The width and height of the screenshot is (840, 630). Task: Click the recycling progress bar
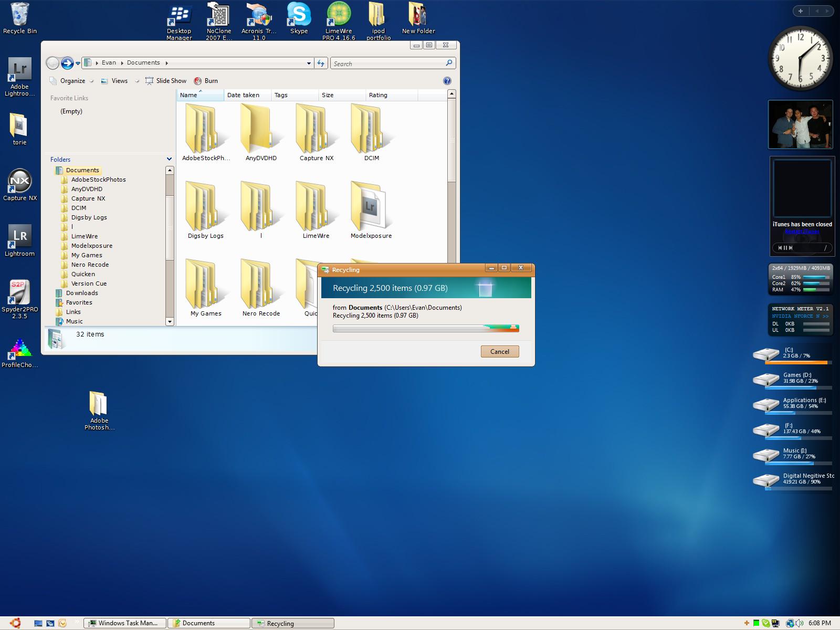point(425,329)
